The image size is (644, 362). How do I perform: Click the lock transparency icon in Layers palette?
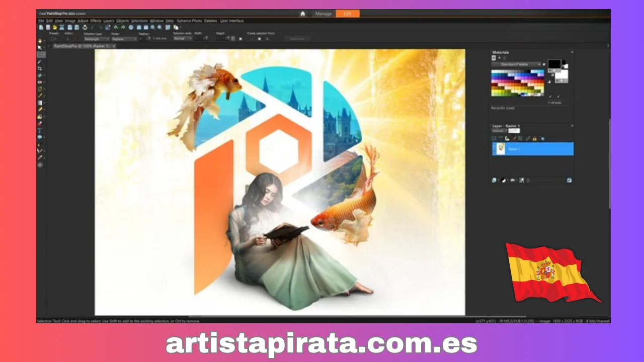point(534,138)
